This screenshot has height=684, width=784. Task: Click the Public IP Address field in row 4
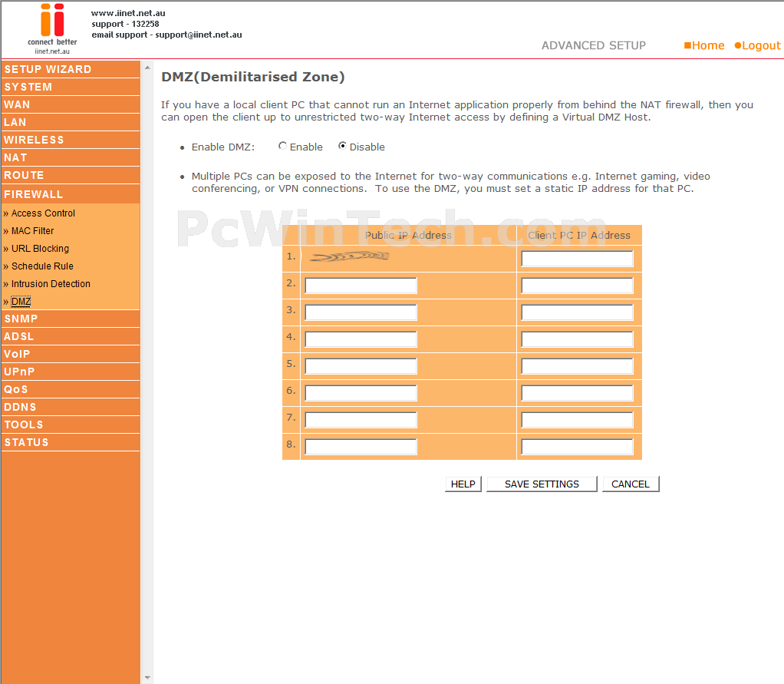pyautogui.click(x=361, y=339)
